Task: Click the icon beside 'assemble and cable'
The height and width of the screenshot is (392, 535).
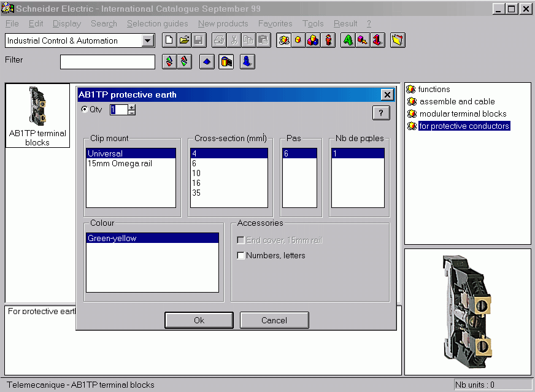Action: click(412, 102)
